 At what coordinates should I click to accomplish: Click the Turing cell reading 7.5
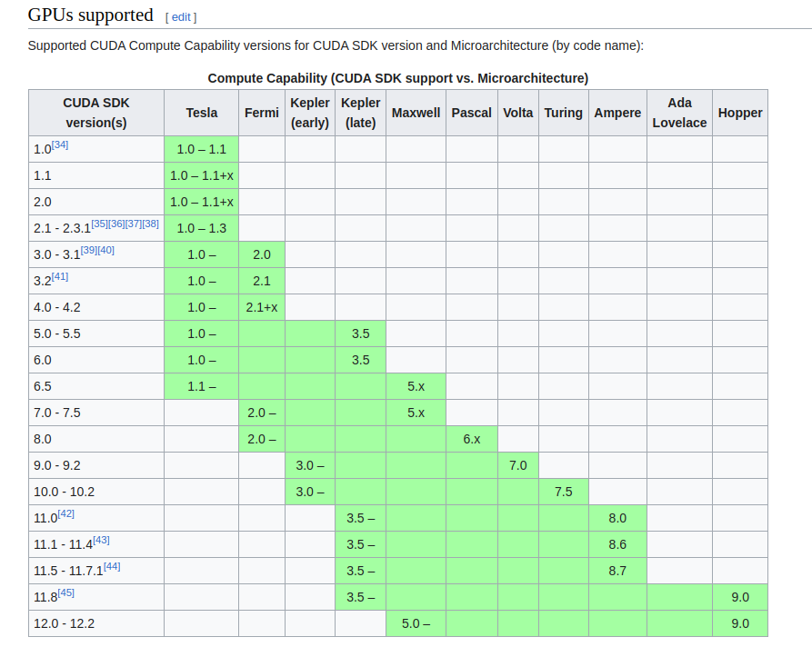point(564,493)
